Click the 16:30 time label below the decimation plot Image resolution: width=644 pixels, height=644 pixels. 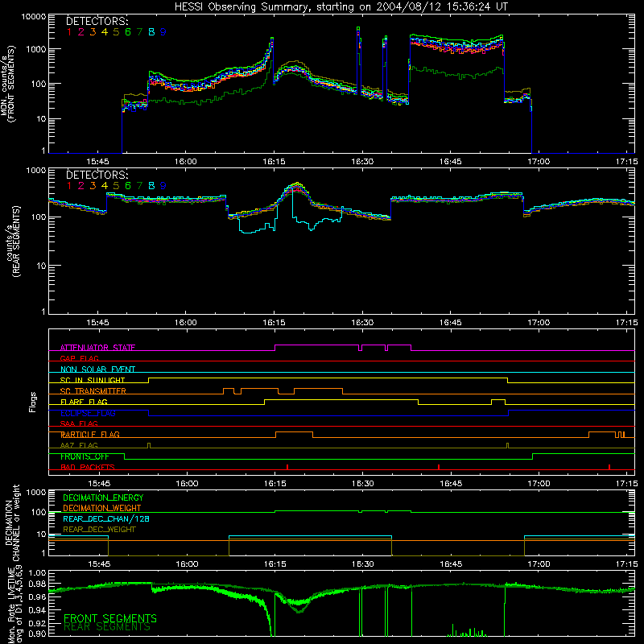[x=363, y=564]
